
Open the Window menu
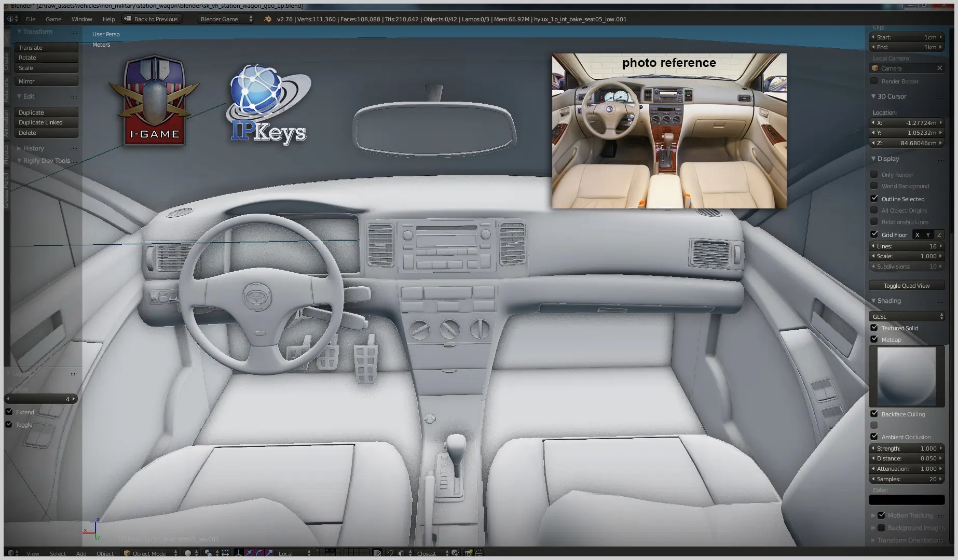point(81,19)
